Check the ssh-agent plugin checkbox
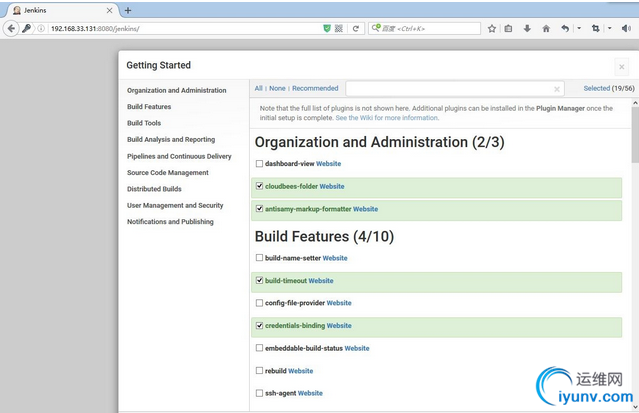Viewport: 639px width, 413px height. click(x=259, y=393)
